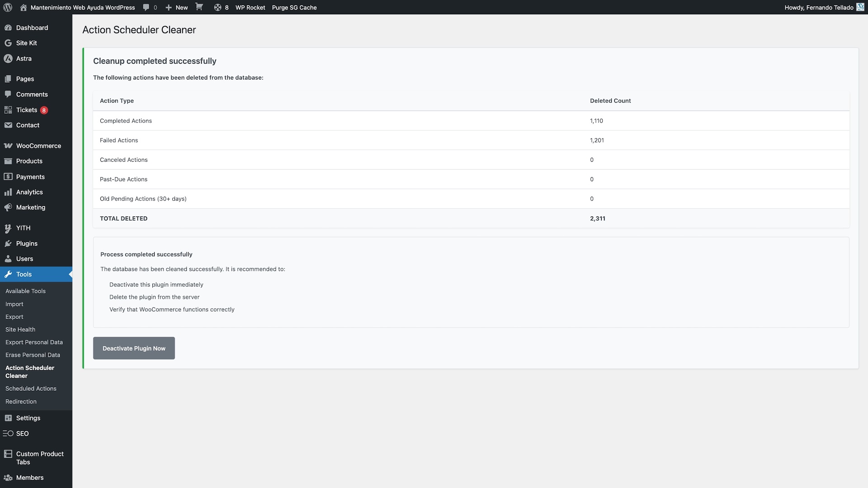Select the Payments icon in sidebar
This screenshot has height=488, width=868.
tap(9, 177)
